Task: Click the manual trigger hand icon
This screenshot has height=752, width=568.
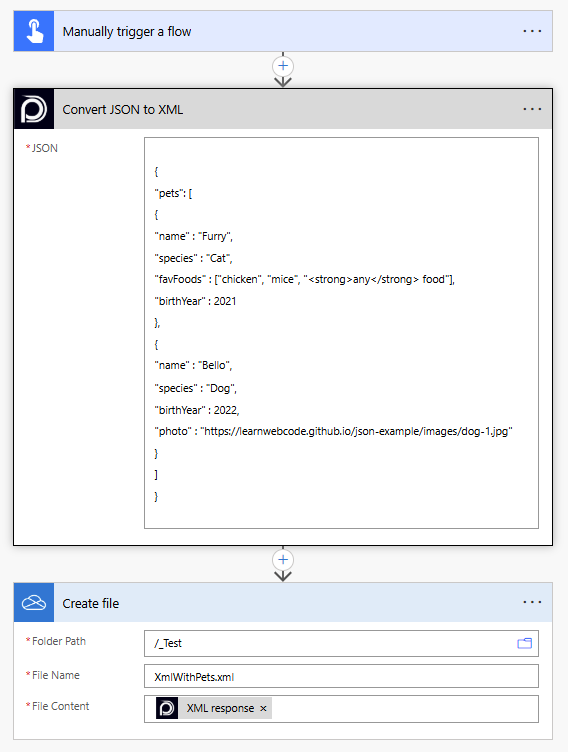Action: [x=34, y=31]
